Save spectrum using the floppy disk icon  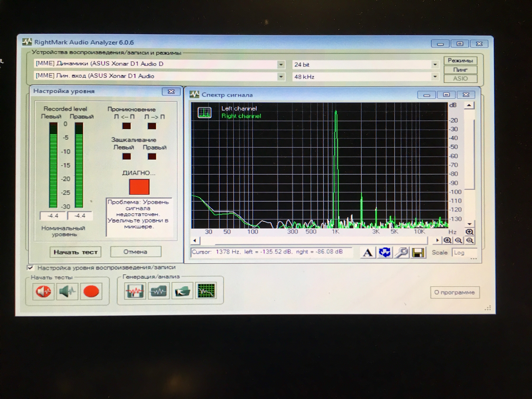click(418, 253)
